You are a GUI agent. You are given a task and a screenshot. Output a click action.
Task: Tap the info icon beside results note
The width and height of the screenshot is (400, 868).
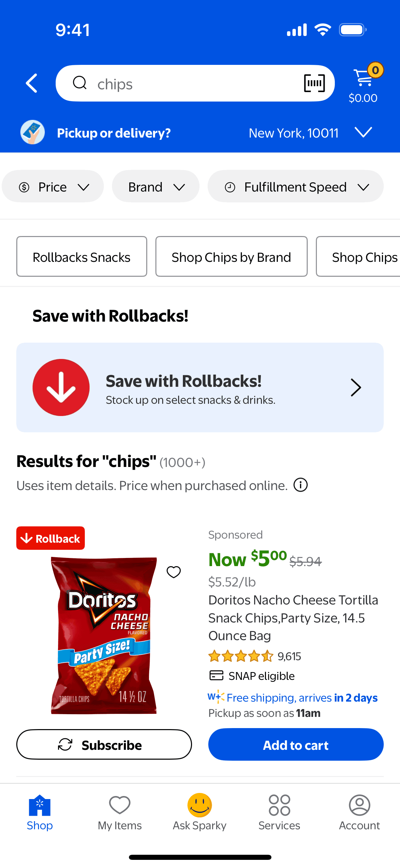coord(301,485)
